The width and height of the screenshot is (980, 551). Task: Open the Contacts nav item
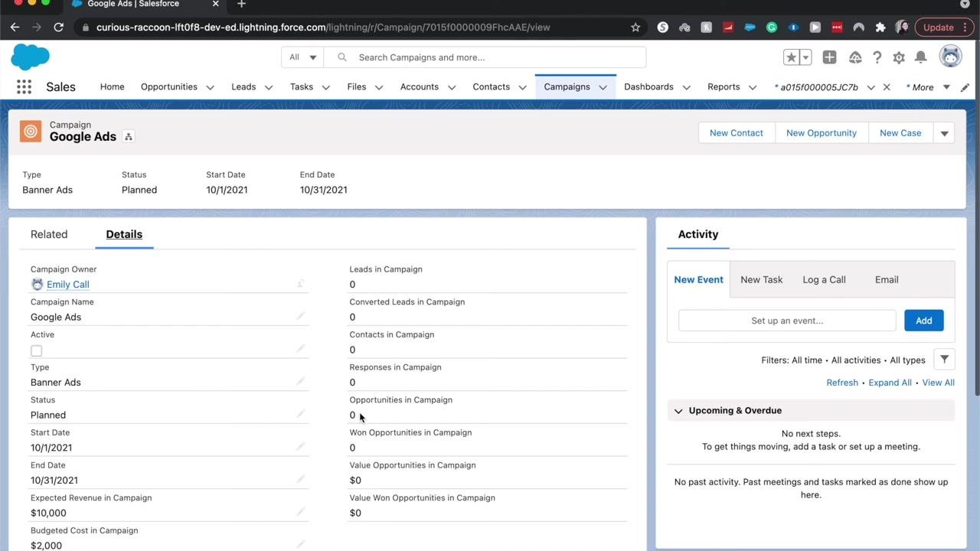click(x=491, y=87)
